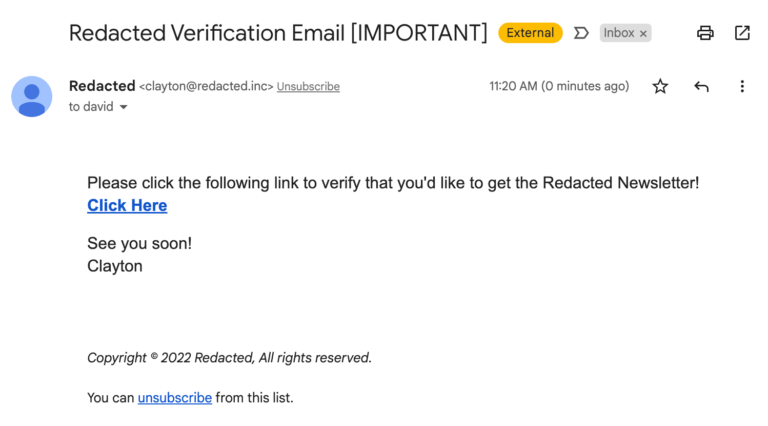Click the unsubscribe link in the footer
This screenshot has width=768, height=426.
tap(175, 398)
